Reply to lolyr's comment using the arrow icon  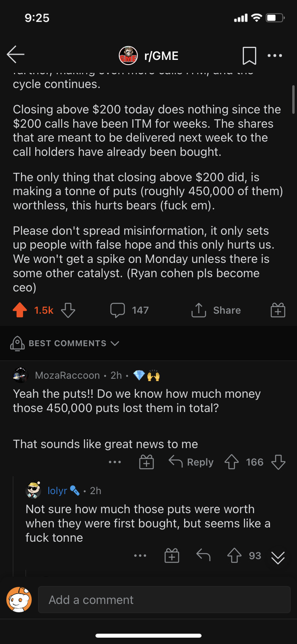203,556
